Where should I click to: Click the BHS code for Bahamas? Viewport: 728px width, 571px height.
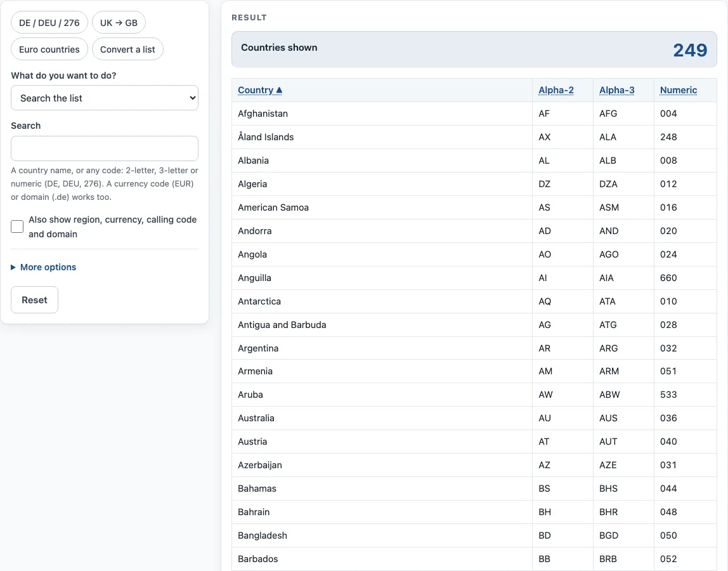[608, 489]
